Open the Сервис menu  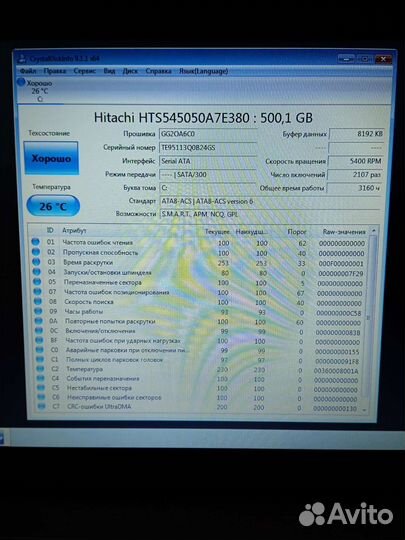[x=84, y=71]
